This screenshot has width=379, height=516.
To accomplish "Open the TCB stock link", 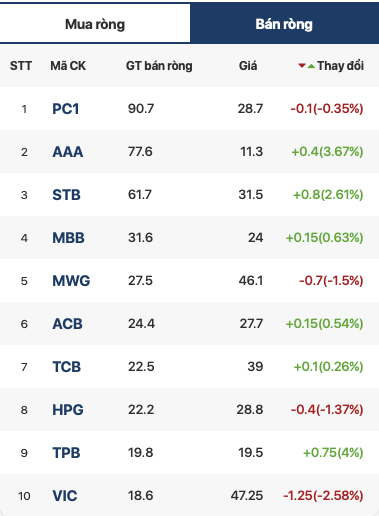I will pos(67,367).
